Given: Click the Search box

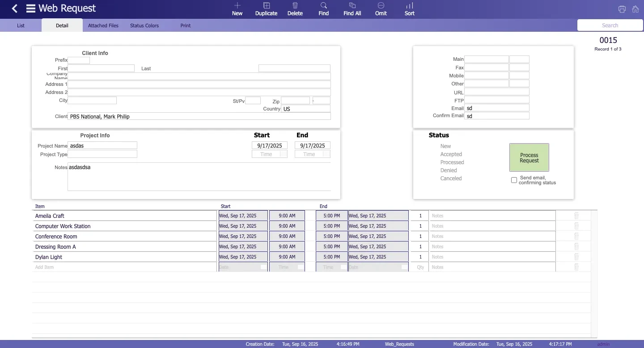Looking at the screenshot, I should pos(610,25).
